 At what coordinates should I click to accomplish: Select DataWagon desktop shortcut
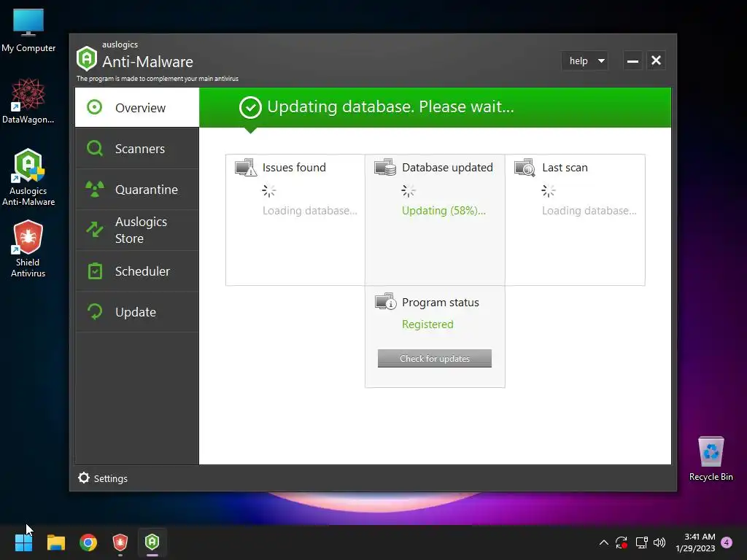click(28, 101)
